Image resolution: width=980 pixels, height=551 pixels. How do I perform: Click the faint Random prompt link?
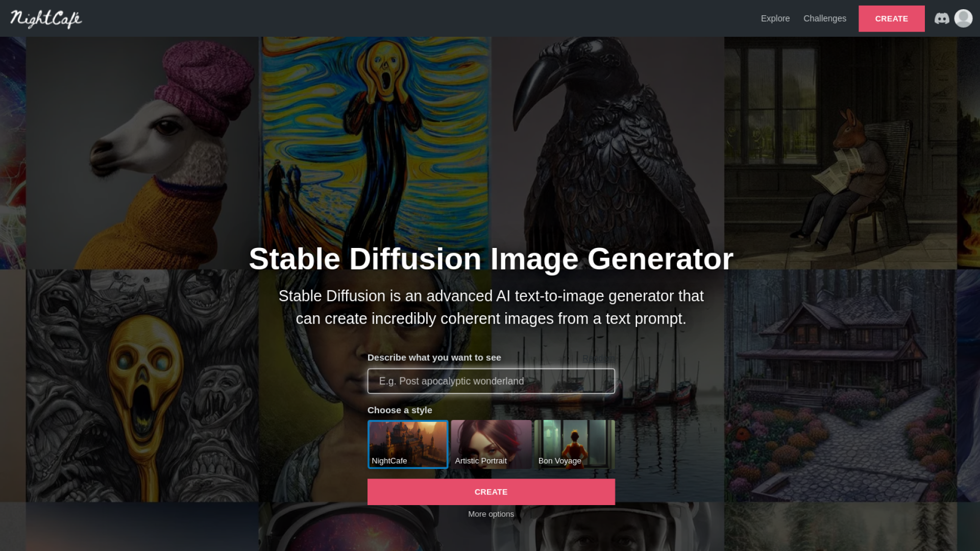coord(598,358)
